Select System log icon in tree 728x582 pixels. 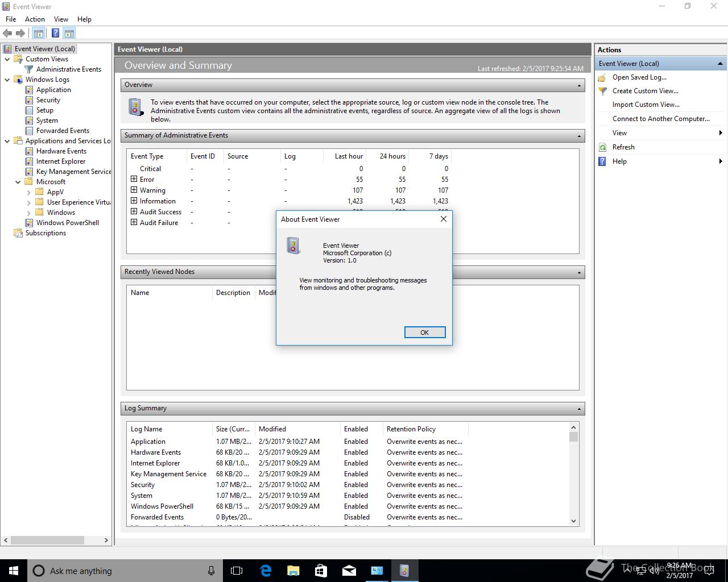pyautogui.click(x=29, y=120)
